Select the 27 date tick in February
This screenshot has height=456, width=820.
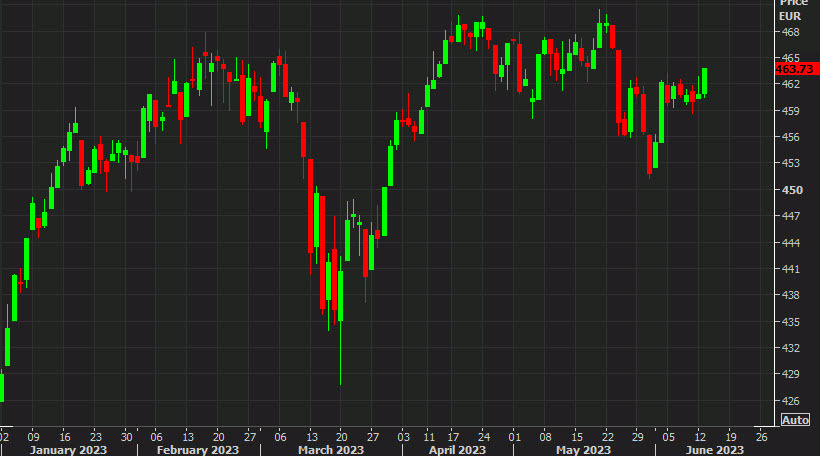pos(250,437)
